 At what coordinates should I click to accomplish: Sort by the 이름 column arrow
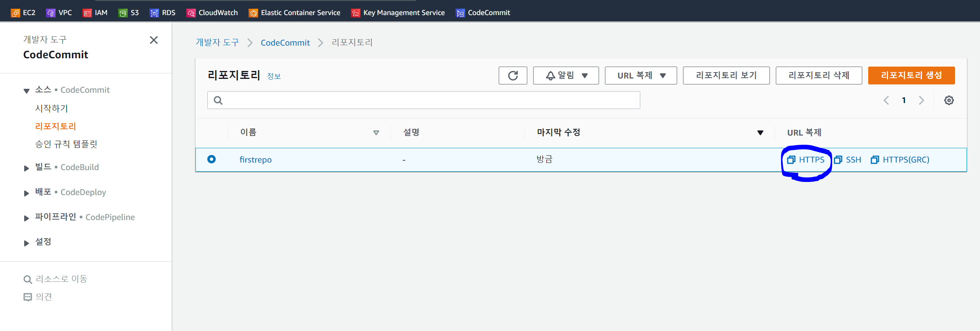[376, 133]
